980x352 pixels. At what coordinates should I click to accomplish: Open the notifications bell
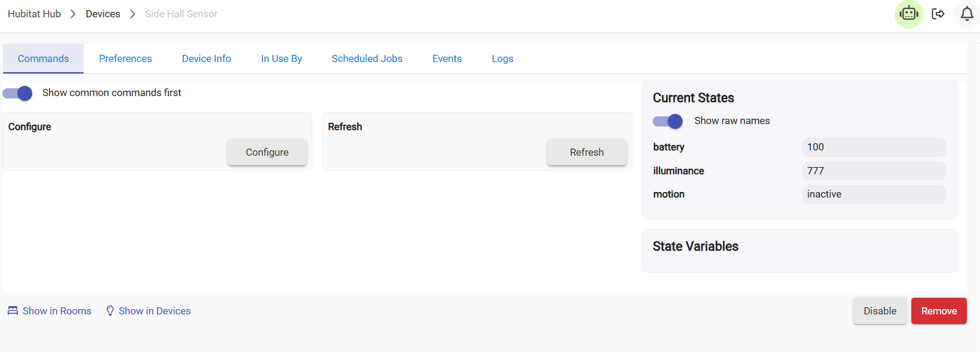(966, 14)
